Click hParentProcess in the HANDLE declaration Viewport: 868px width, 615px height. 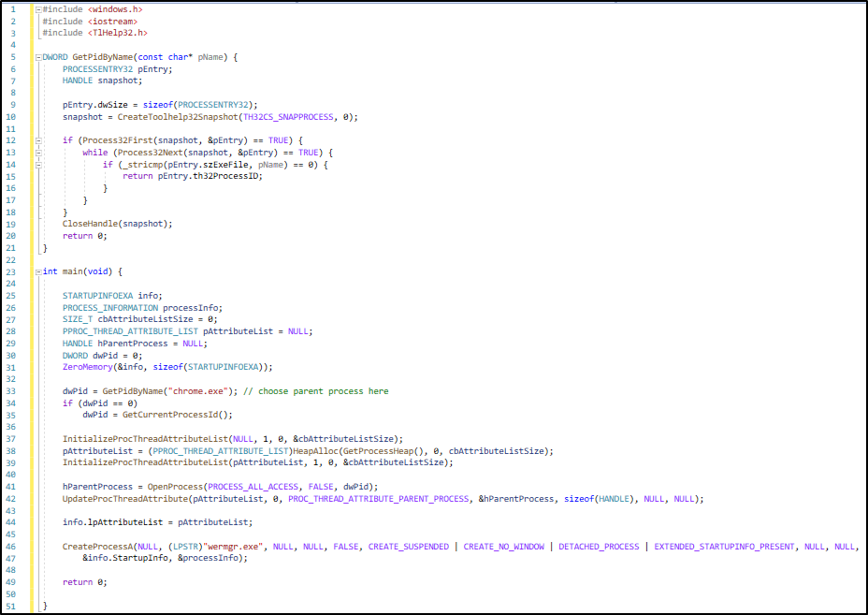coord(133,344)
